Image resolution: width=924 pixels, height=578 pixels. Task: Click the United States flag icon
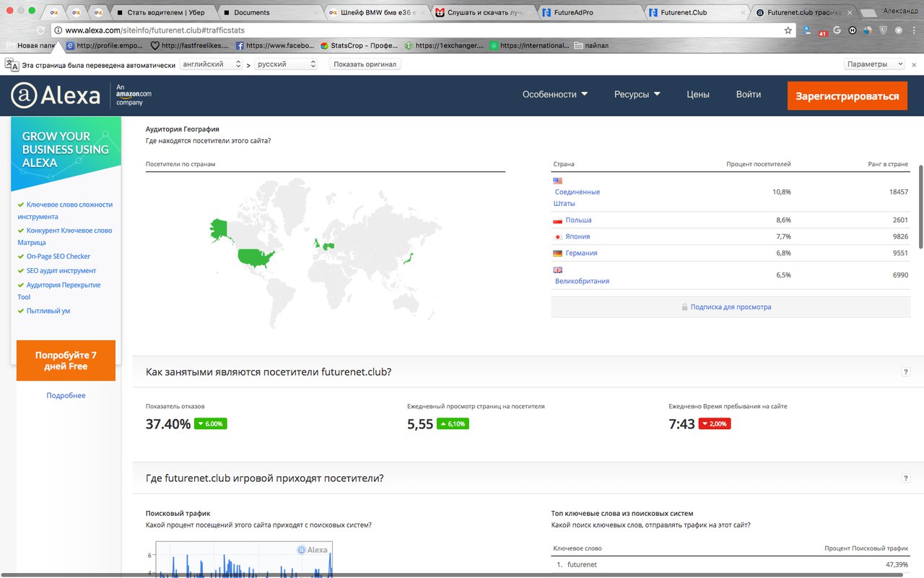coord(557,181)
